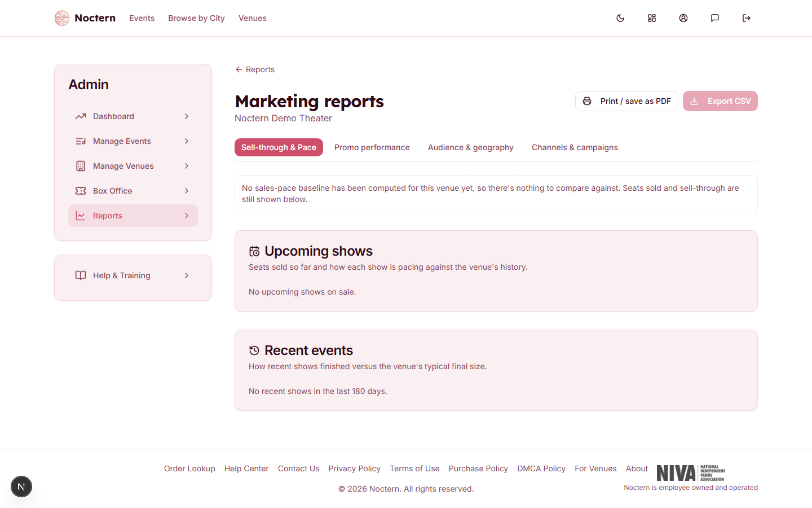Image resolution: width=812 pixels, height=508 pixels.
Task: Open Box Office in the sidebar
Action: (133, 191)
